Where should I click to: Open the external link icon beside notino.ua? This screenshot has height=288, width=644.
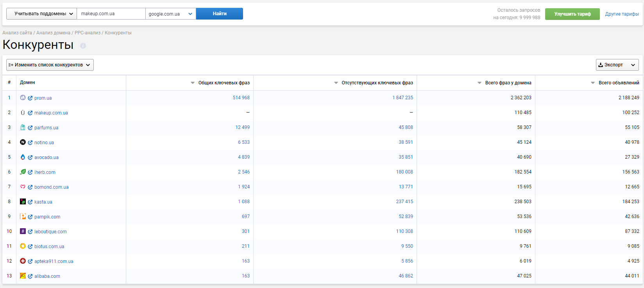click(x=30, y=143)
